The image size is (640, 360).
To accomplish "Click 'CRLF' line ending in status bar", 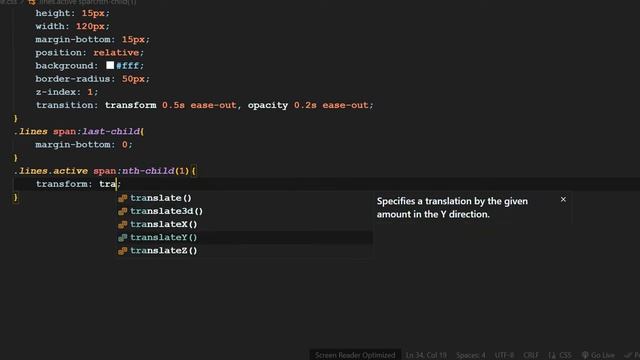I will tap(531, 355).
